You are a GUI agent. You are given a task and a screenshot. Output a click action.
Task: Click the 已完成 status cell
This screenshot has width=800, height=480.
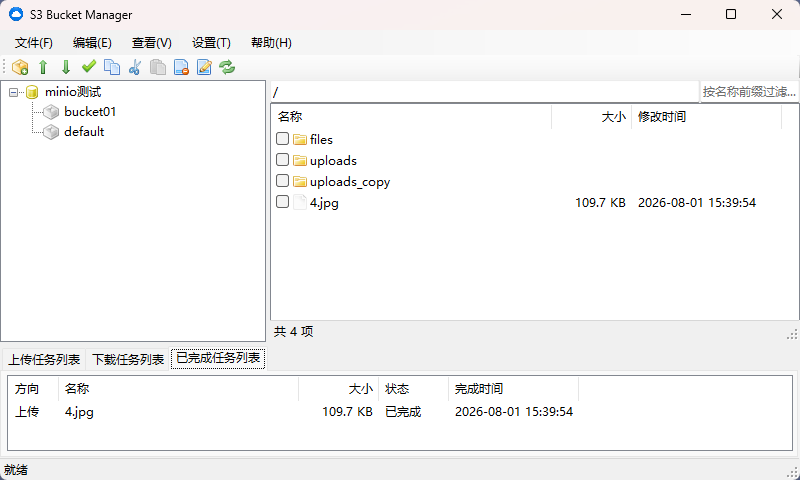(403, 412)
